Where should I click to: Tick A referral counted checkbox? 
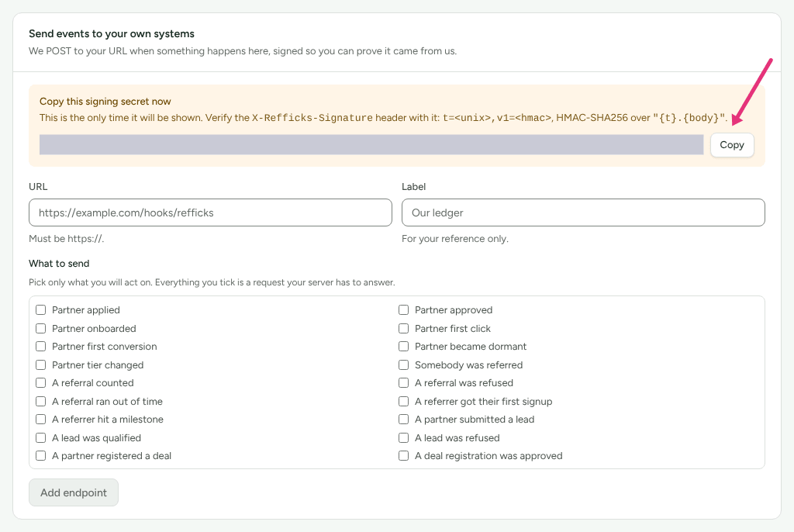point(41,382)
